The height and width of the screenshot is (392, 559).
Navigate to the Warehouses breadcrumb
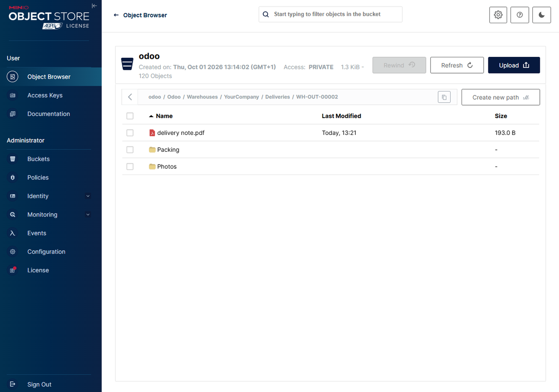point(202,97)
